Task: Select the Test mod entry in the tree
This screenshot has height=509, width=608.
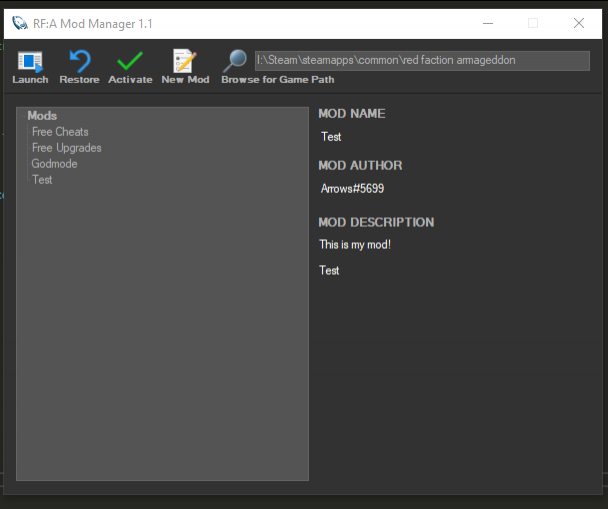Action: [x=42, y=180]
